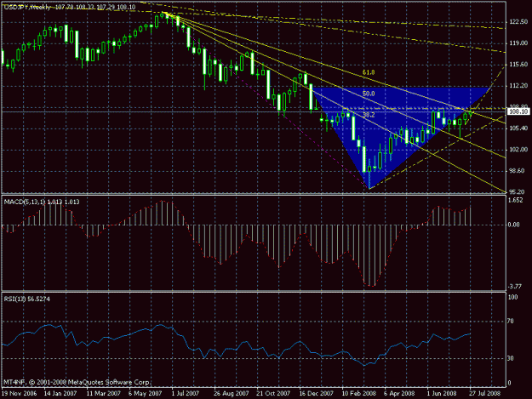Click the 6 May 2007 date label
This screenshot has width=532, height=399.
tap(145, 393)
